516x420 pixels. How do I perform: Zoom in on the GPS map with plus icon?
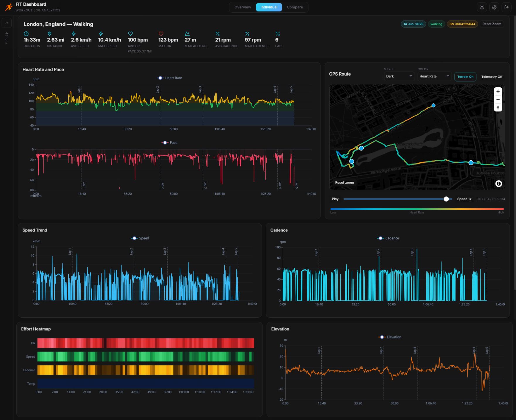click(498, 91)
